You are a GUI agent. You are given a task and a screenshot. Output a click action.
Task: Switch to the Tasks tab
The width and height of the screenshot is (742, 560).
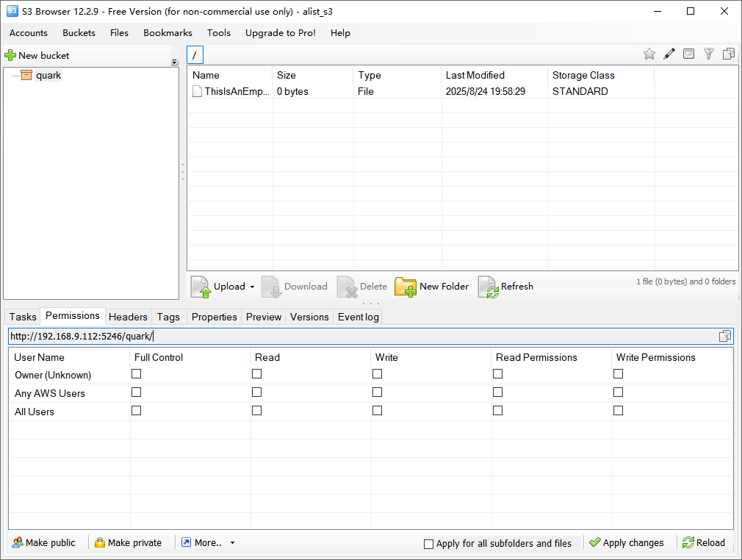tap(23, 317)
